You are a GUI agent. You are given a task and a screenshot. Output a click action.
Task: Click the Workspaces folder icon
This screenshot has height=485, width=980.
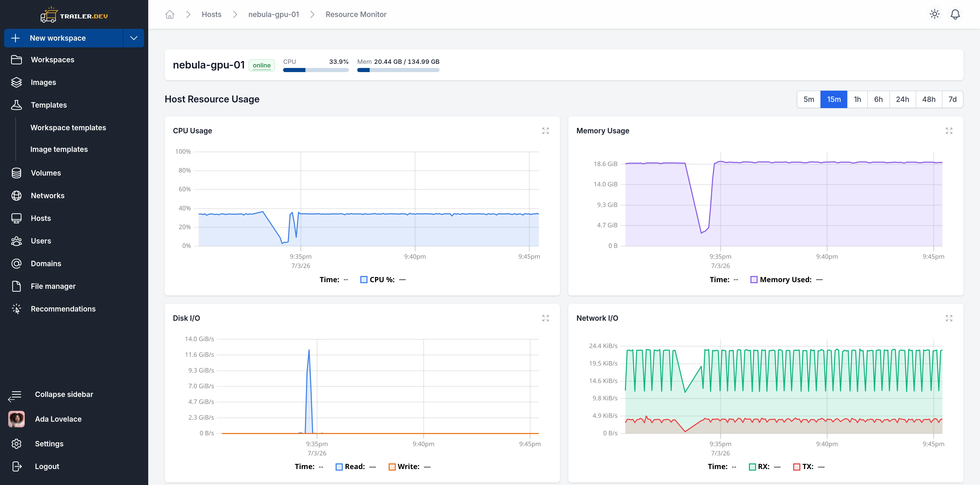pyautogui.click(x=16, y=60)
